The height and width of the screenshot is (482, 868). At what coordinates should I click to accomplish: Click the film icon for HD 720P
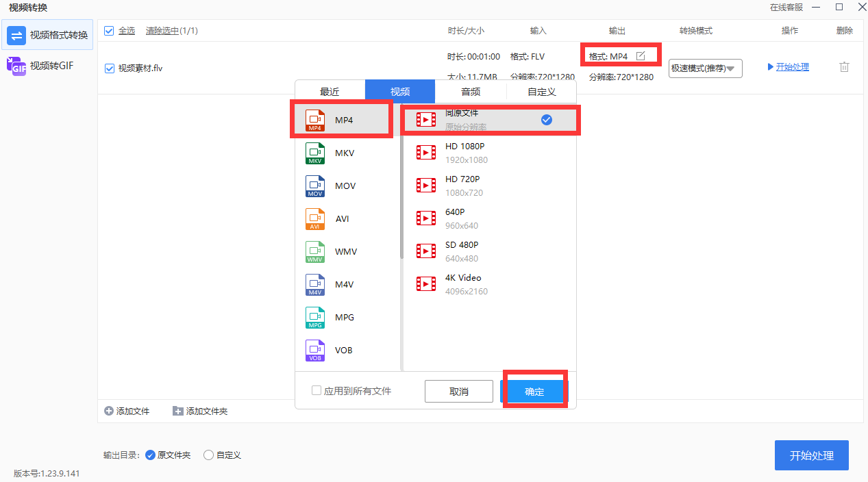426,186
